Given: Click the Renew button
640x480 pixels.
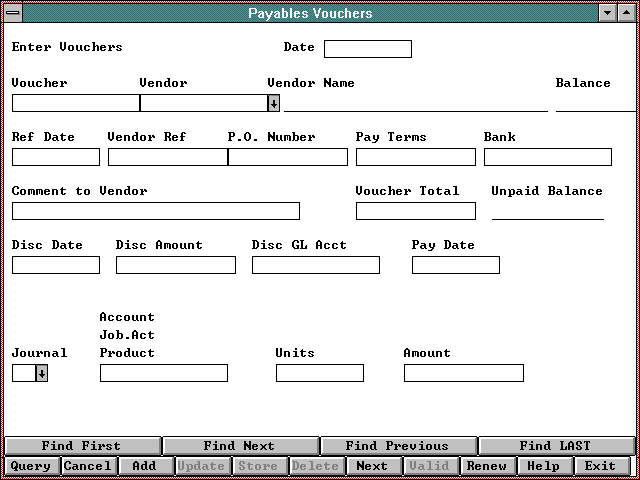Looking at the screenshot, I should pyautogui.click(x=487, y=466).
